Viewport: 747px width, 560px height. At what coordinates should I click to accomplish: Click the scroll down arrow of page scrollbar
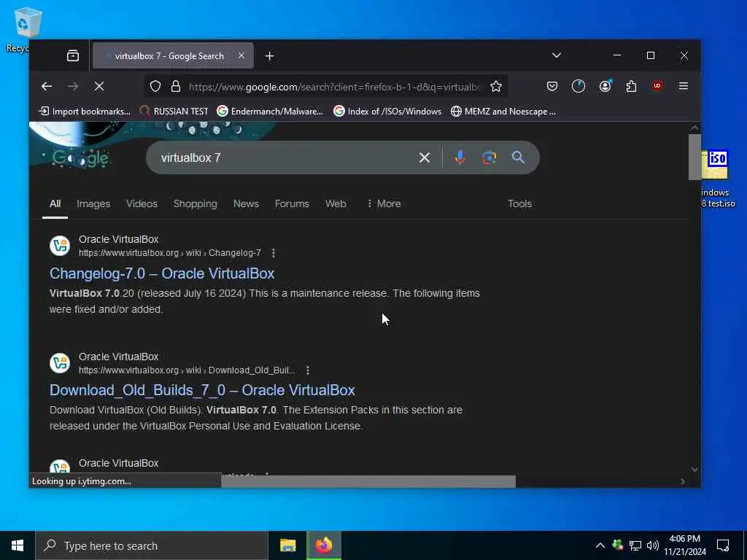click(694, 470)
